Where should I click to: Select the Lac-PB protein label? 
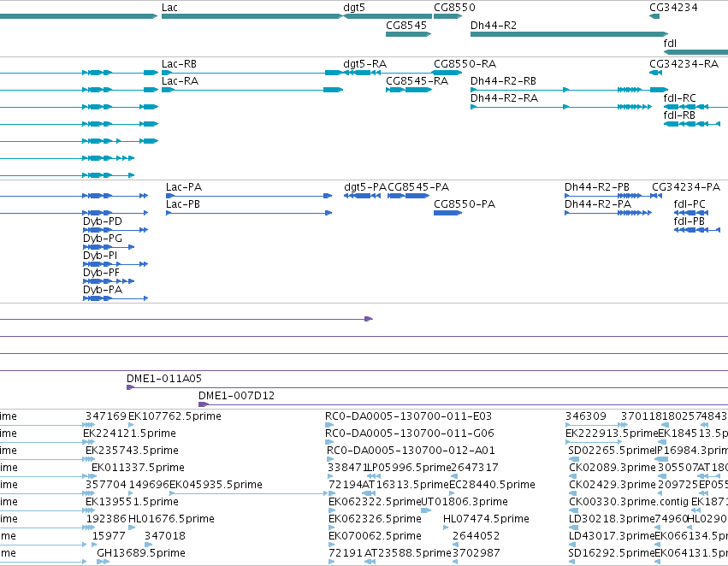pos(183,204)
